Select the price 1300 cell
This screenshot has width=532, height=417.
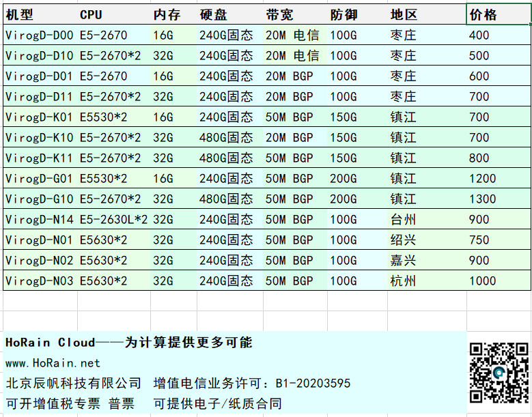click(499, 199)
